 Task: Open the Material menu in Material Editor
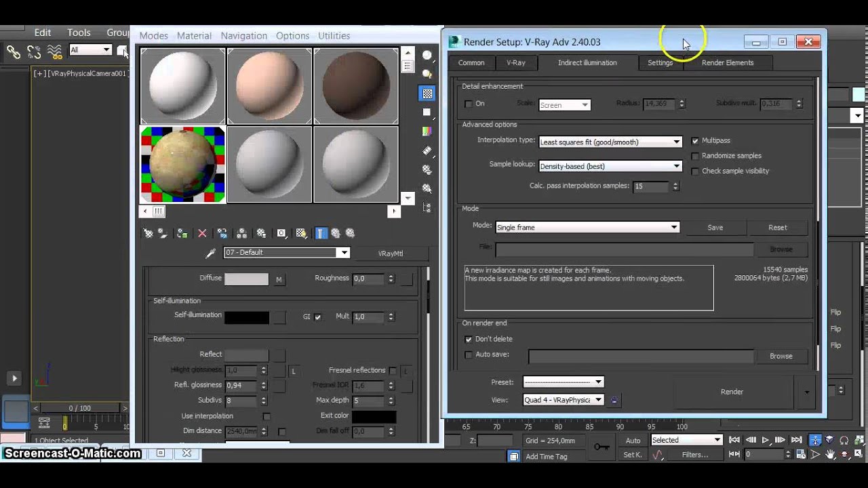pos(194,36)
